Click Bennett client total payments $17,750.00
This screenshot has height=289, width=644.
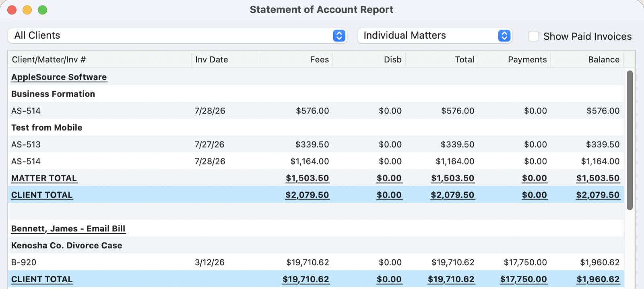click(523, 279)
